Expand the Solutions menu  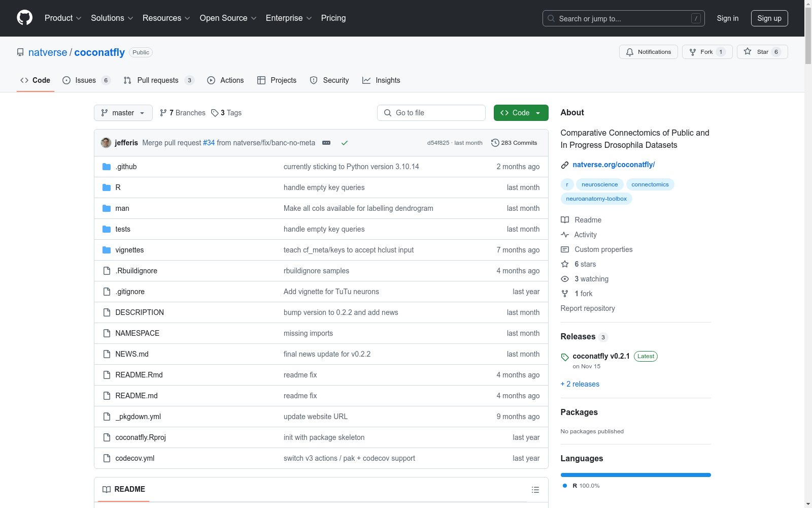pyautogui.click(x=112, y=18)
